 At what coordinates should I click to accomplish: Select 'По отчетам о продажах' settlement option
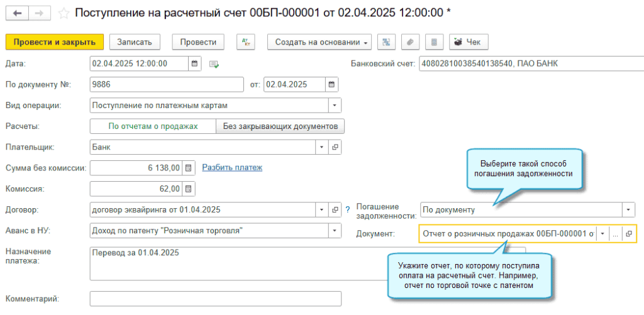(x=153, y=126)
